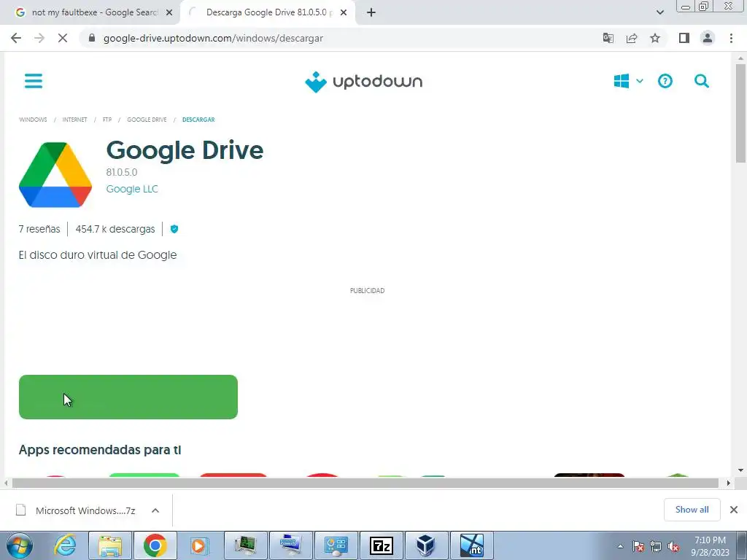Expand the download item options chevron
Image resolution: width=747 pixels, height=560 pixels.
(155, 510)
